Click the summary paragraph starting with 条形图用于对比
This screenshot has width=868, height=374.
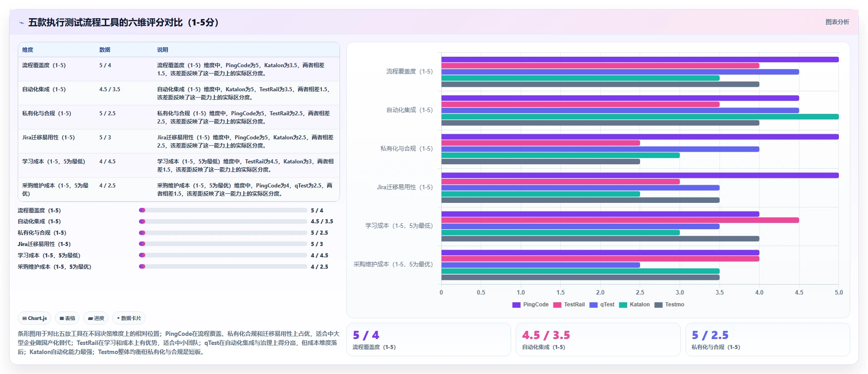point(179,343)
